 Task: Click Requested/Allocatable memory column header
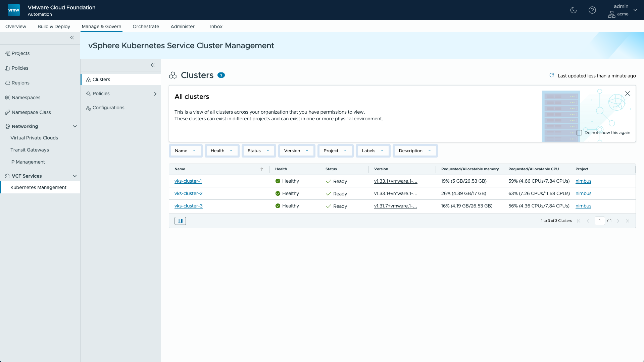(x=470, y=169)
